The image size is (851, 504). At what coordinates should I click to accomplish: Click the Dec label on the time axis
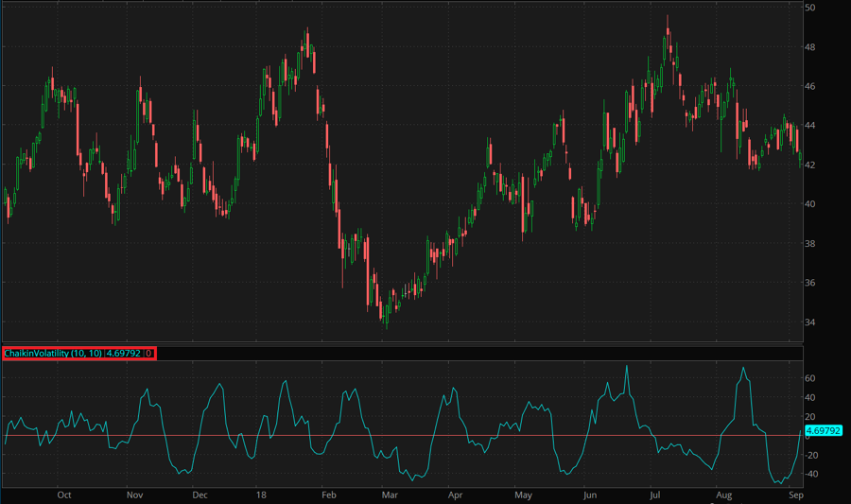(x=200, y=495)
